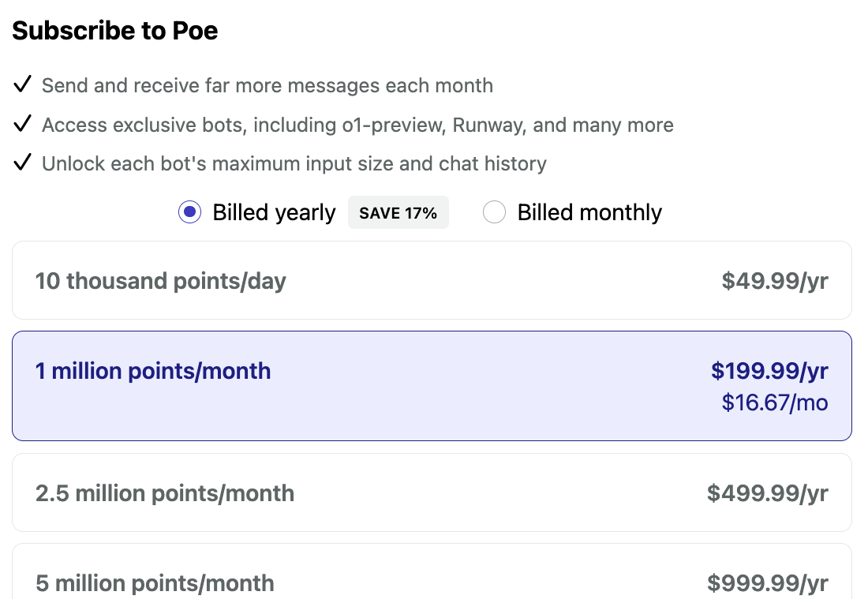Click the "Billed monthly" text label
This screenshot has height=599, width=868.
click(x=589, y=212)
